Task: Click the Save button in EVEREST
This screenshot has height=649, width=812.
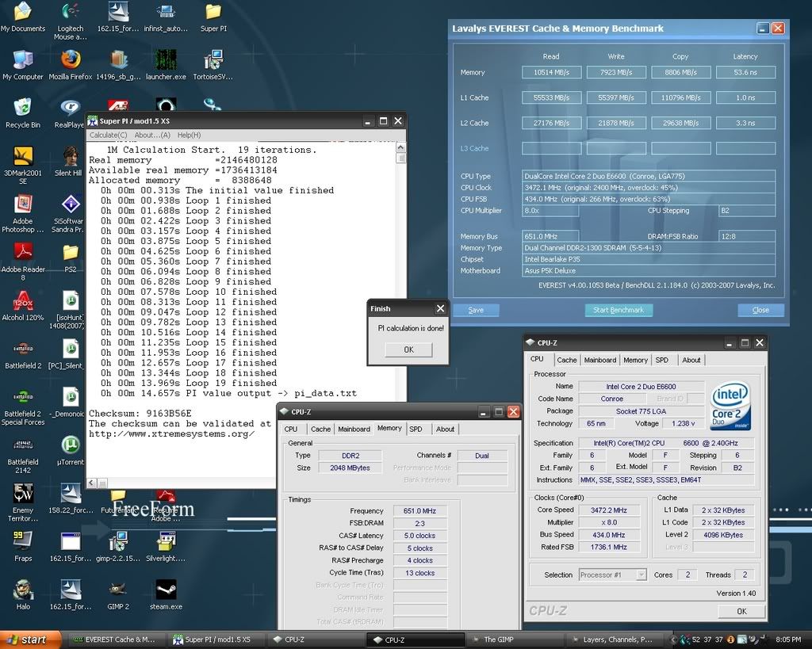Action: [476, 310]
